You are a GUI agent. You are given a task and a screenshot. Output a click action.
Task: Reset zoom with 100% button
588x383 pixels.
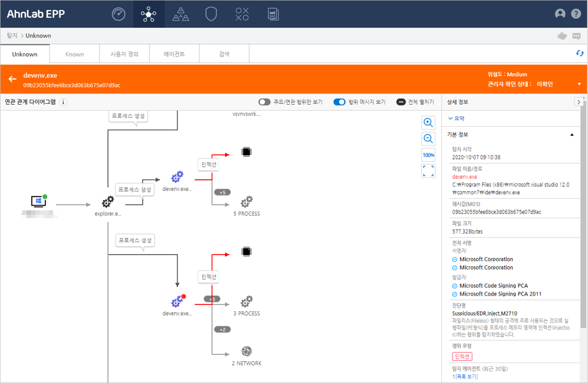coord(428,155)
